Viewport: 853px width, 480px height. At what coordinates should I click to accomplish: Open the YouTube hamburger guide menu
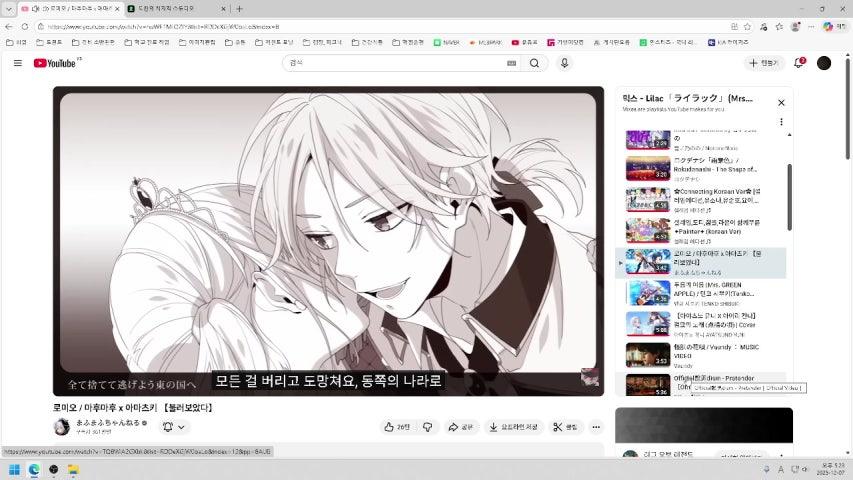pyautogui.click(x=17, y=63)
